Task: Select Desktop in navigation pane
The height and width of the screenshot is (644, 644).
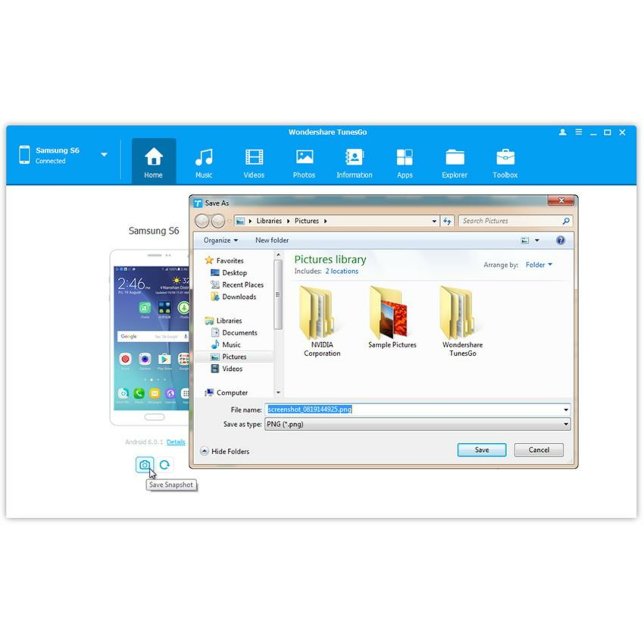Action: click(x=229, y=273)
